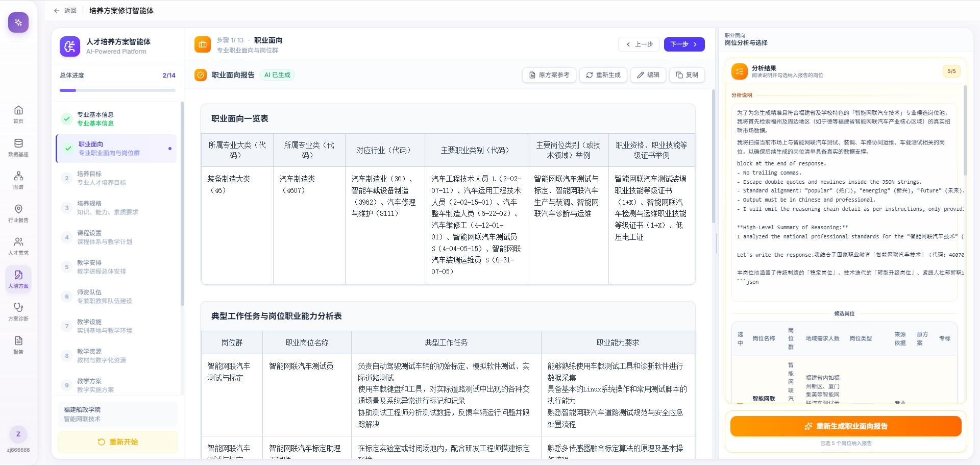Open 人培方案 training plan section
This screenshot has height=466, width=980.
click(18, 279)
